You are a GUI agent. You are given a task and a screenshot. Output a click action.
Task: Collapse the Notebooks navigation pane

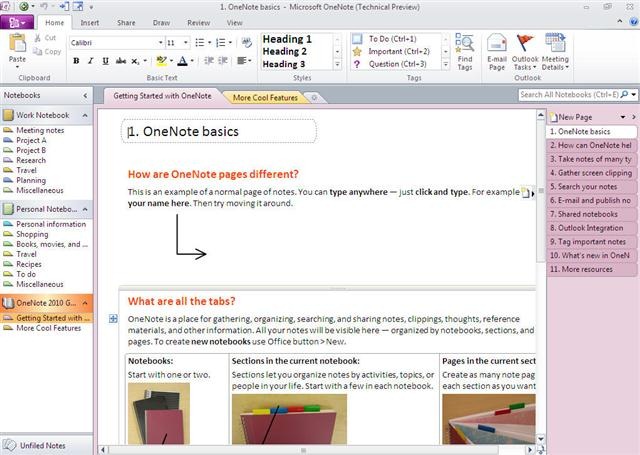click(85, 95)
